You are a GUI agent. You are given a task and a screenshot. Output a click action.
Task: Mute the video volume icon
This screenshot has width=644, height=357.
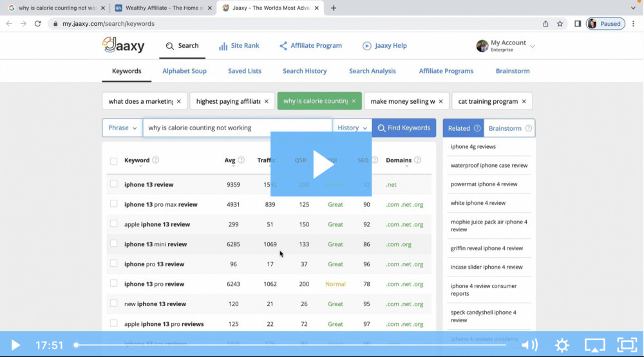pos(529,345)
